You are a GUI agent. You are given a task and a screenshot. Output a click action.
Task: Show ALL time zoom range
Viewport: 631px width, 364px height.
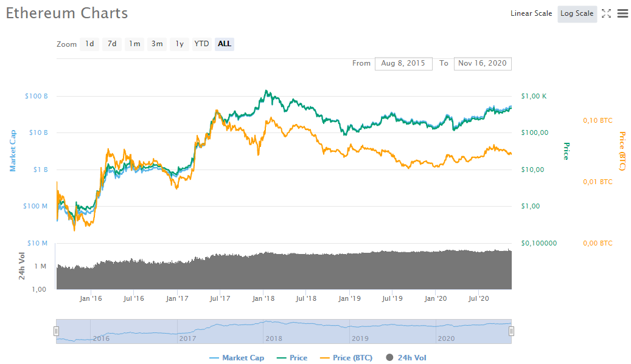(225, 44)
